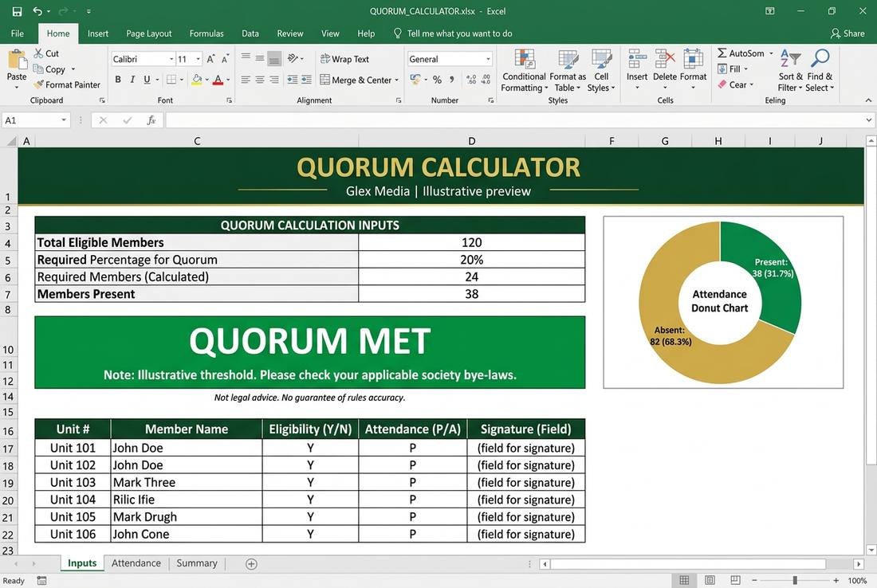Viewport: 877px width, 588px height.
Task: Open the Attendance sheet tab
Action: click(x=136, y=563)
